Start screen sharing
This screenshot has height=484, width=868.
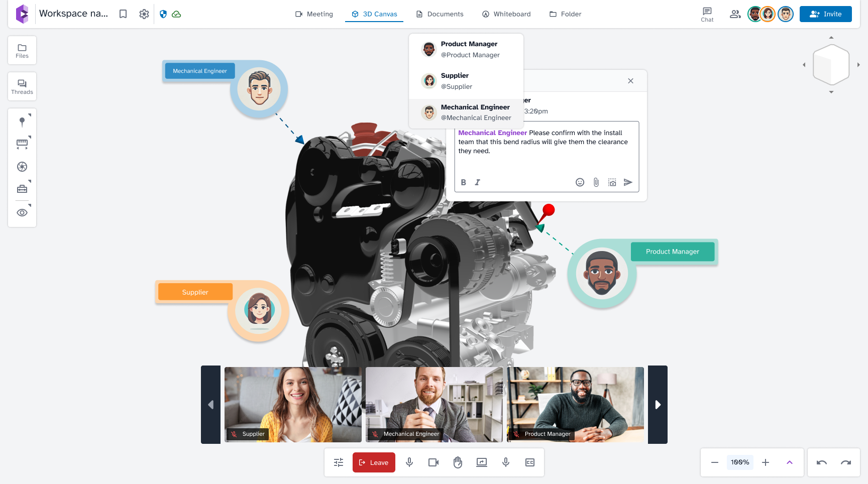(481, 462)
